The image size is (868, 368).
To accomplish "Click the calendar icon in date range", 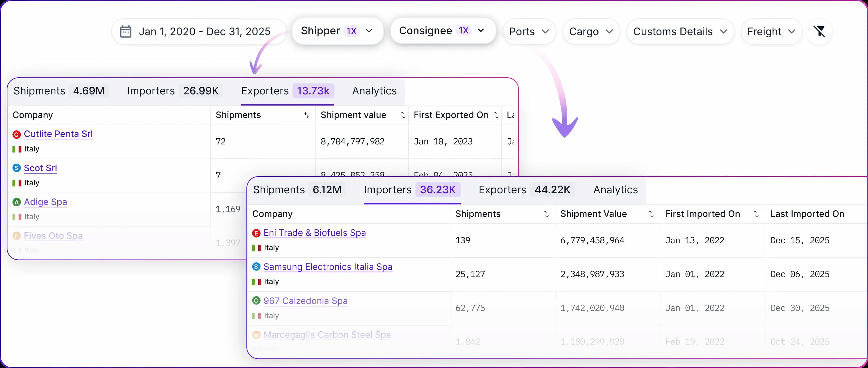I will (x=126, y=31).
